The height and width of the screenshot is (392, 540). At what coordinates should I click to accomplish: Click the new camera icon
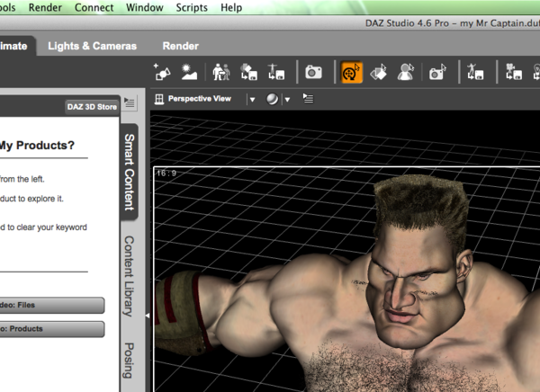click(x=313, y=72)
